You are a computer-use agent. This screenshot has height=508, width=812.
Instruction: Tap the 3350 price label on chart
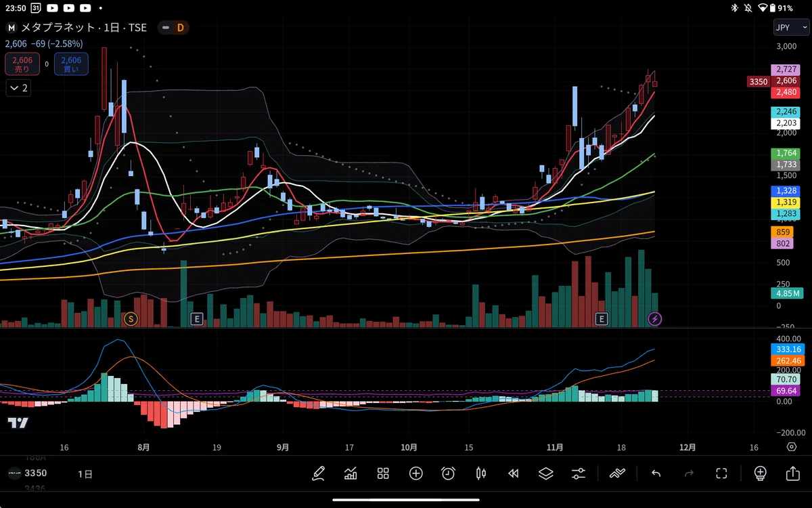click(758, 81)
